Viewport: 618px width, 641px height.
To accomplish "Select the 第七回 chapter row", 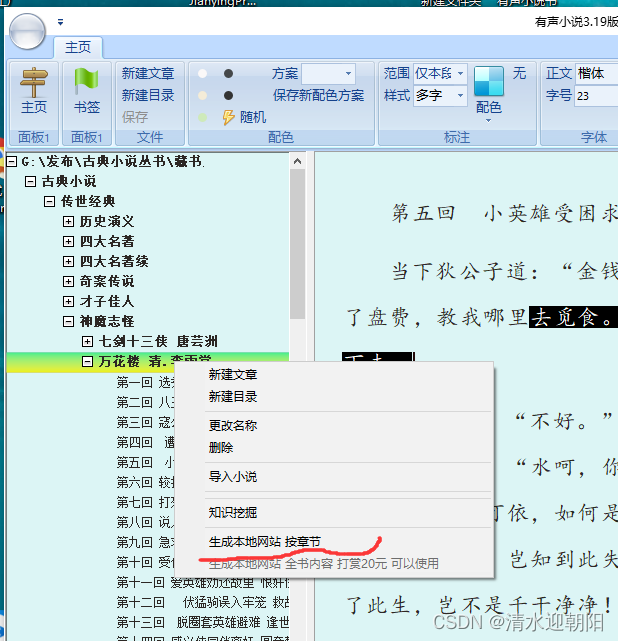I will pos(145,502).
